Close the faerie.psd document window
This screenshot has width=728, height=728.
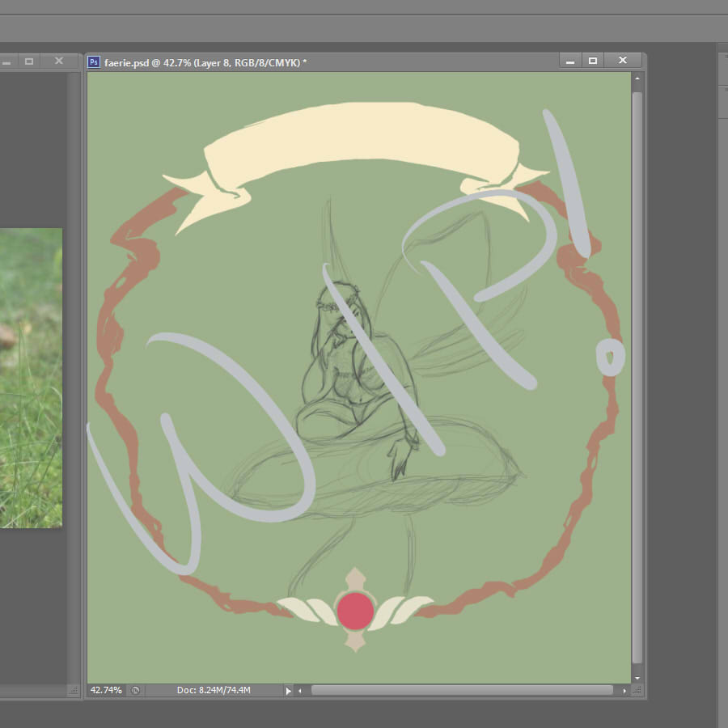(x=623, y=61)
